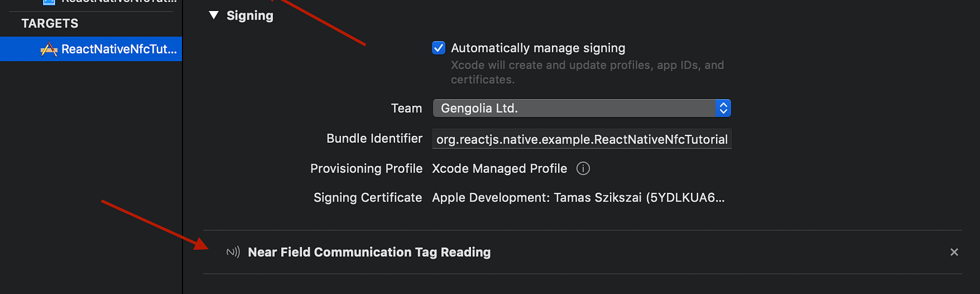Toggle the Automatically manage signing checkbox
Screen dimensions: 980x294
point(439,48)
